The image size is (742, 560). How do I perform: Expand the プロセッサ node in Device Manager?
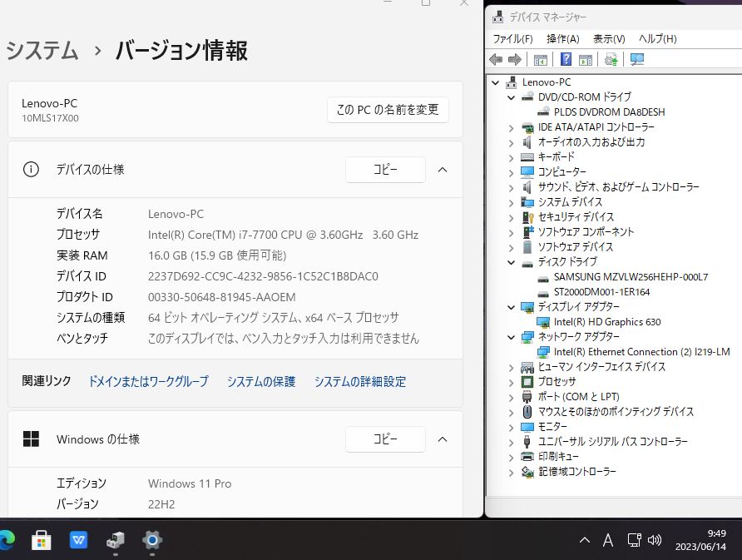pos(511,383)
